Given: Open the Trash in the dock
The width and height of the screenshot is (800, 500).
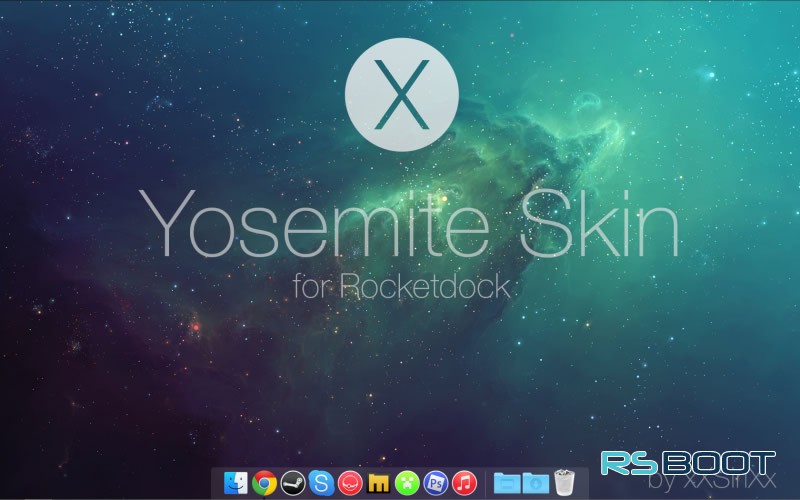Looking at the screenshot, I should point(564,482).
